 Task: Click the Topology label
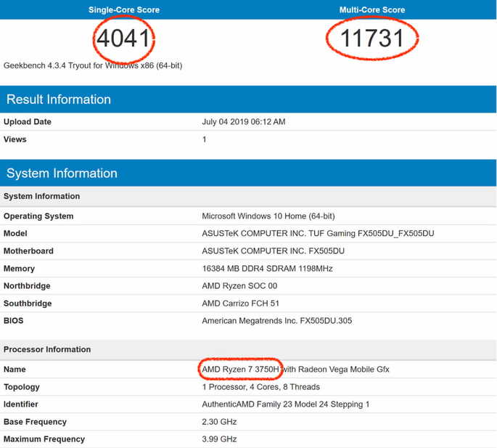pyautogui.click(x=22, y=387)
